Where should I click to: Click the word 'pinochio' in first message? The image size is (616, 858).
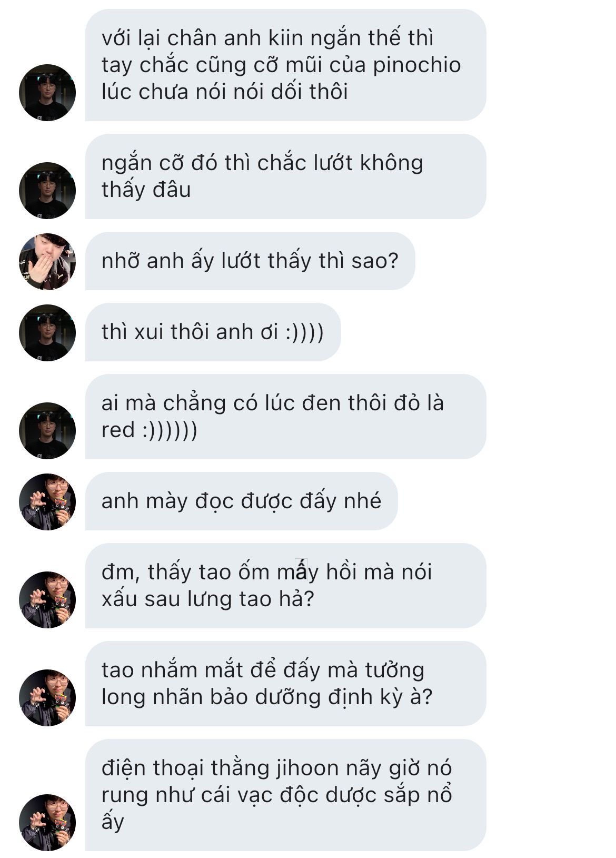416,66
